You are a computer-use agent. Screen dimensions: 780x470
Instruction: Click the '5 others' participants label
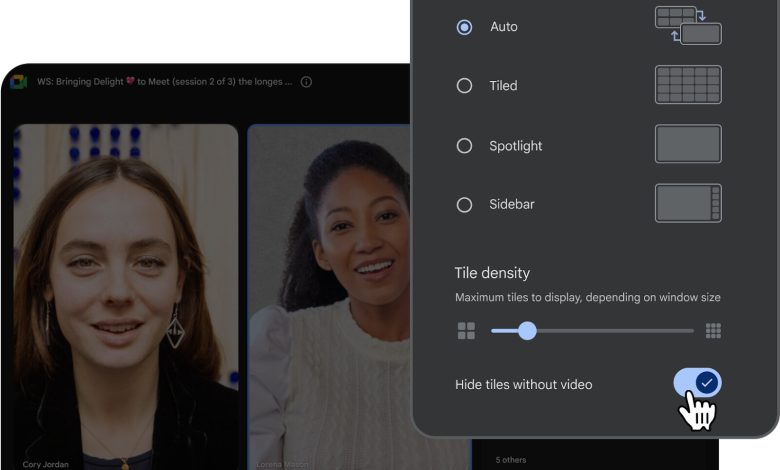511,460
